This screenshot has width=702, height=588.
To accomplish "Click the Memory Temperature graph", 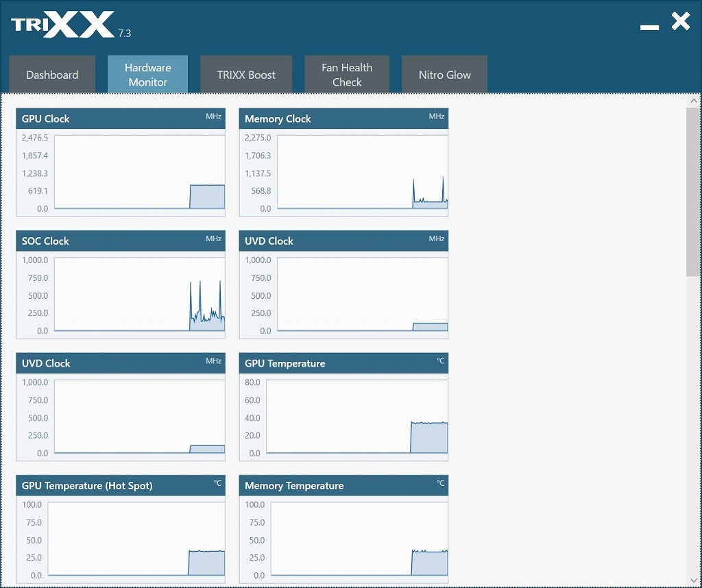I will (x=359, y=539).
